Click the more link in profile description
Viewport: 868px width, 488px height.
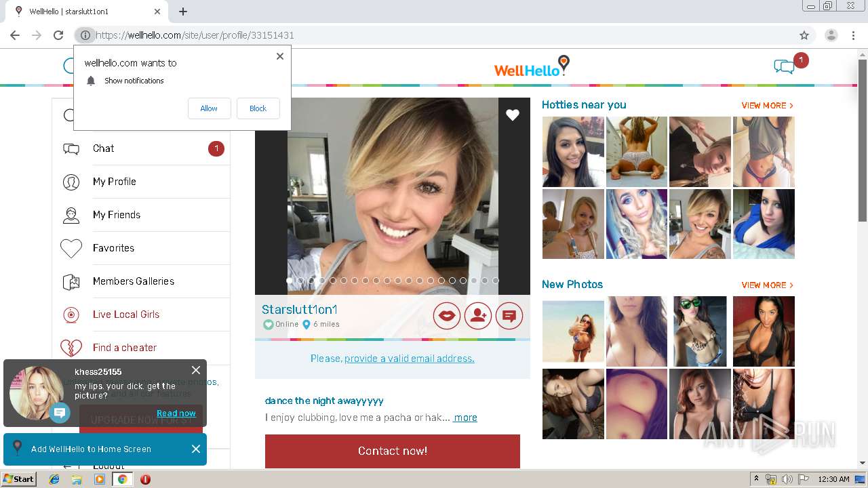tap(465, 418)
